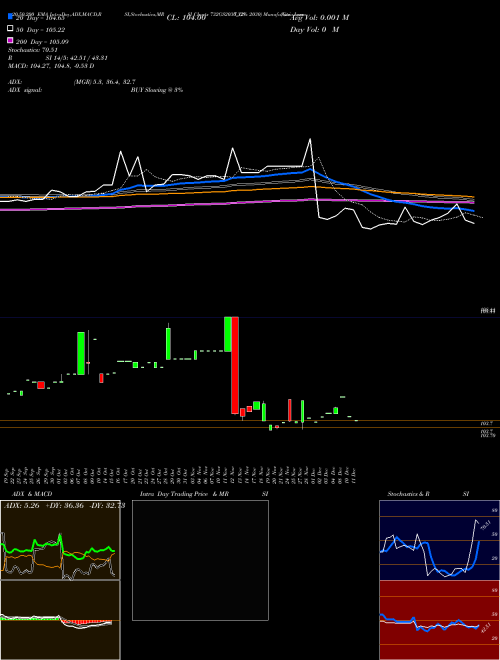500x660 pixels.
Task: Click the 'Intra Day Trading Price & MR' title
Action: coord(184,494)
